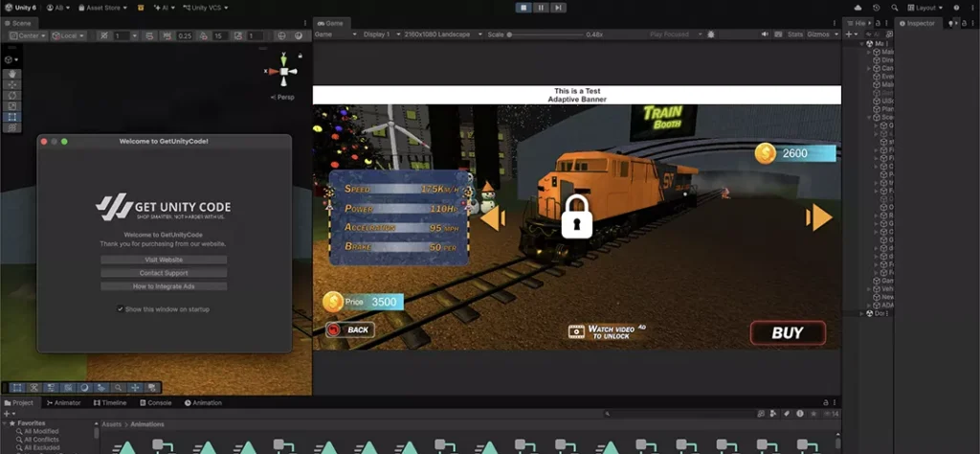Screen dimensions: 980x454
Task: Open the AI dropdown menu
Action: (165, 8)
